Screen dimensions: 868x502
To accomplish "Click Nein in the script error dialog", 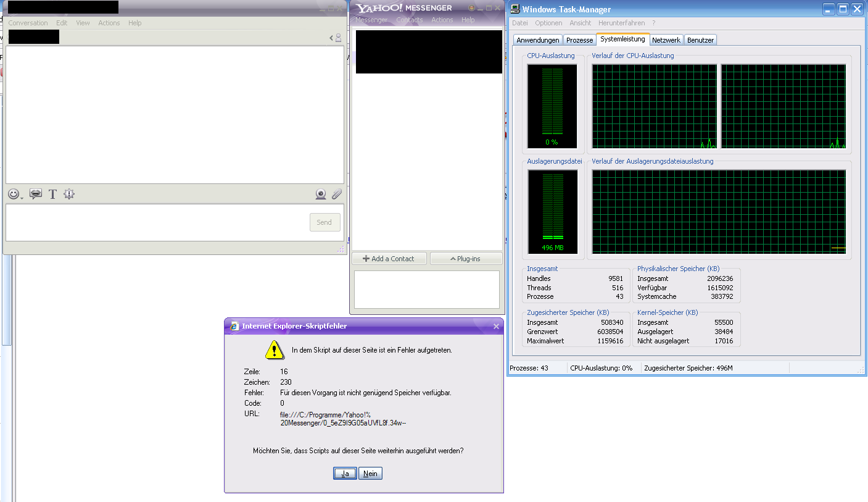I will [x=371, y=474].
